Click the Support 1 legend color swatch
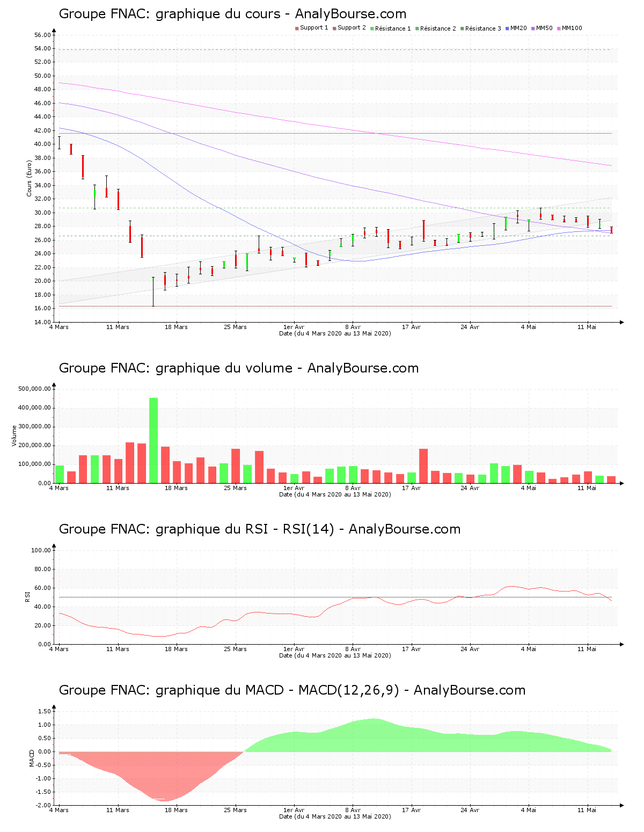Screen dimensions: 644x832 297,28
